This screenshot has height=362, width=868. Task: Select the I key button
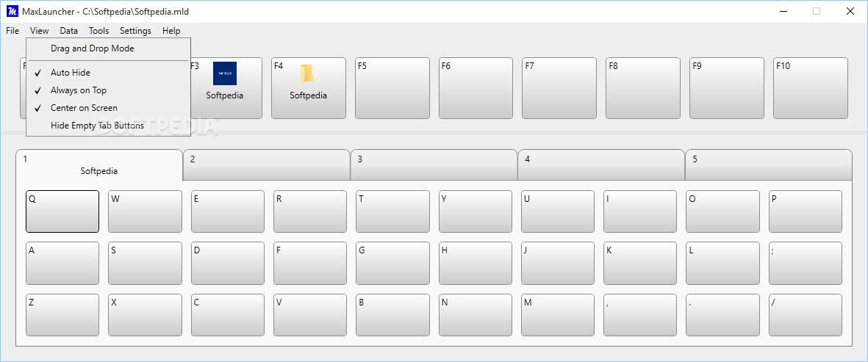(640, 211)
